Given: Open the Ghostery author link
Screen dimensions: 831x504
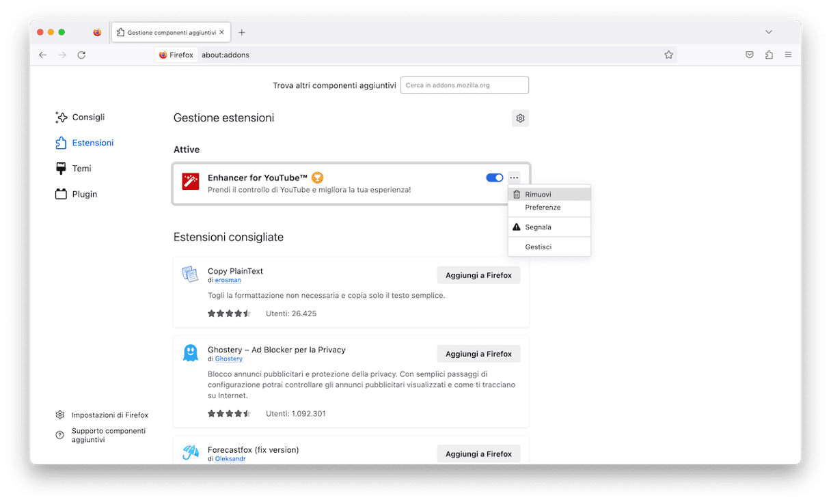Looking at the screenshot, I should tap(229, 359).
